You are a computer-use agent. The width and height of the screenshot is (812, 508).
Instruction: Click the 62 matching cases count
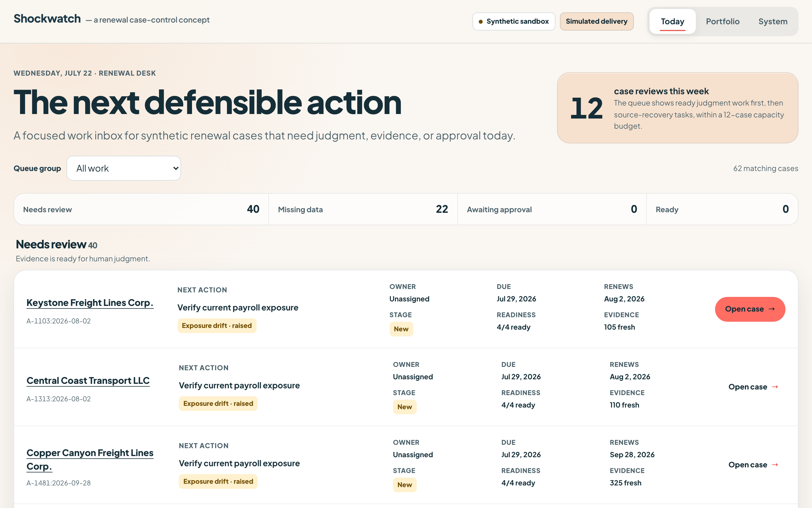click(x=766, y=168)
